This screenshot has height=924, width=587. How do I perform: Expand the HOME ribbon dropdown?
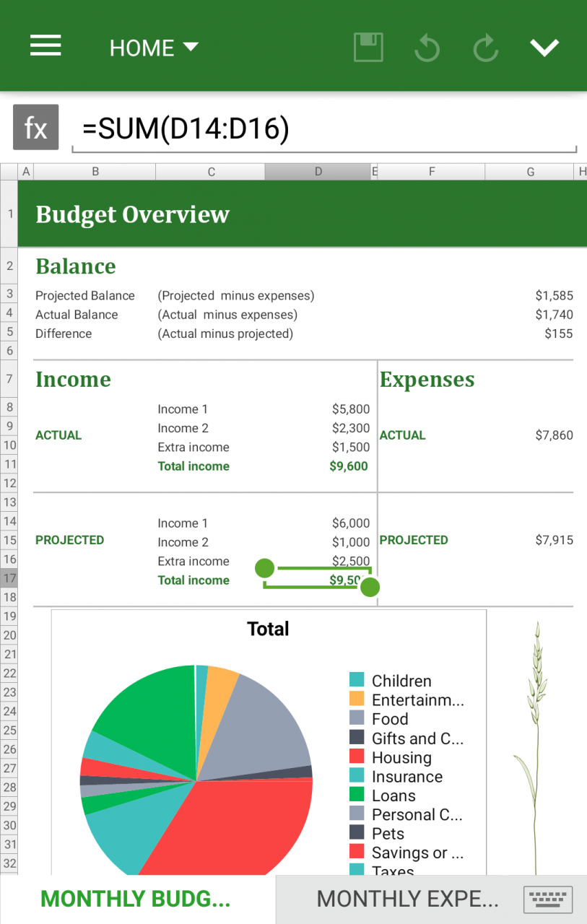point(153,48)
